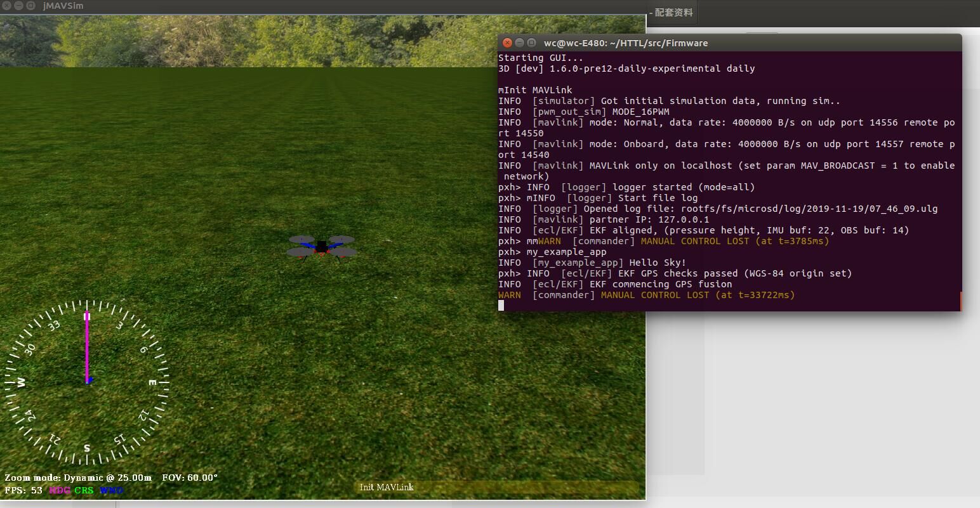The width and height of the screenshot is (980, 508).
Task: Click the compass N marker
Action: [87, 316]
